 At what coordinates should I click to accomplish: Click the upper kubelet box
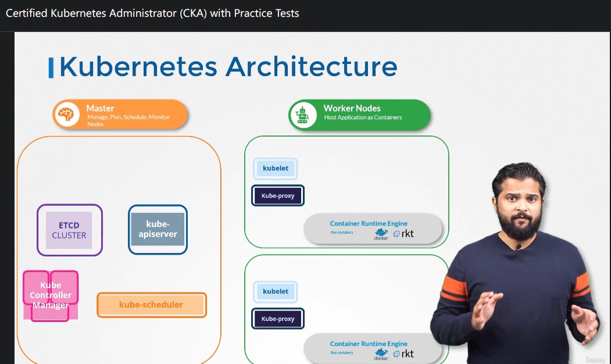point(276,169)
